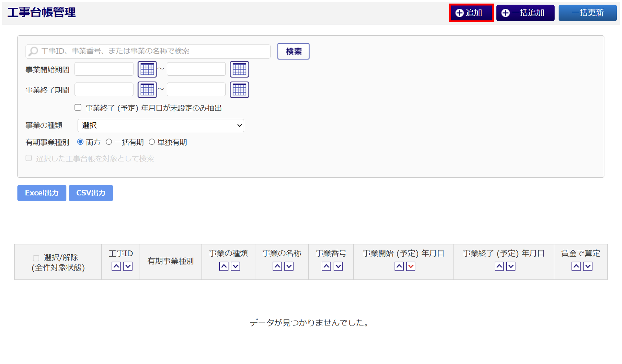
Task: Sort 工事ID column ascending
Action: (x=116, y=266)
